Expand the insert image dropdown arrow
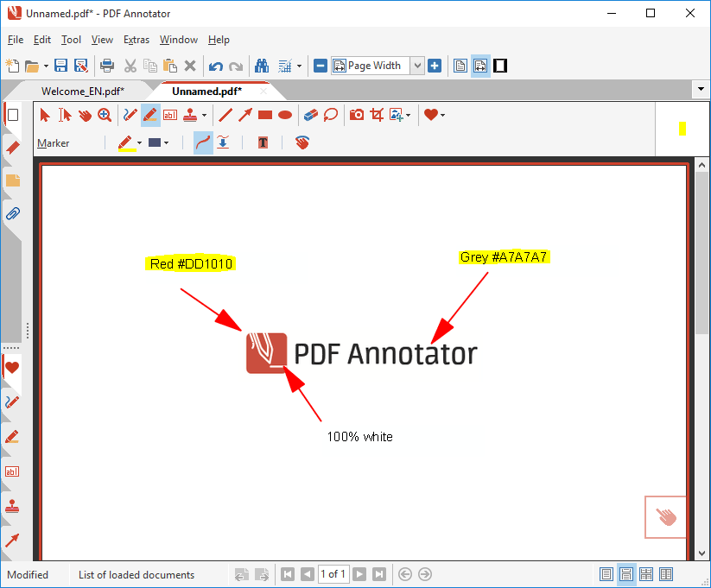Viewport: 711px width, 588px height. (x=408, y=116)
